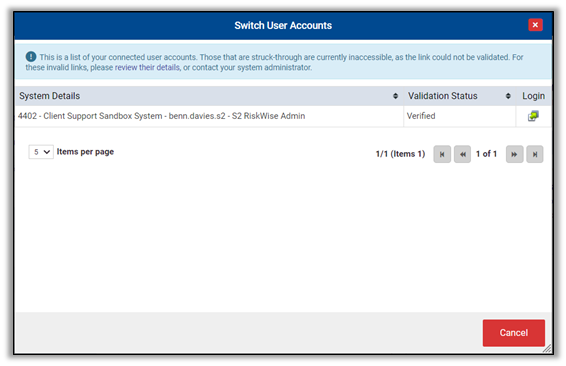566x366 pixels.
Task: Close the Switch User Accounts dialog
Action: point(535,25)
